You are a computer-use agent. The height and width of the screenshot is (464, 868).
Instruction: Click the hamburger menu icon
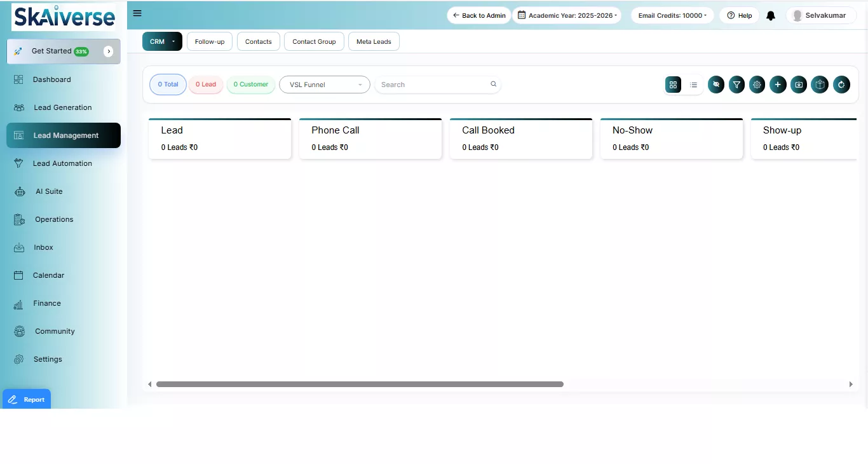pos(137,13)
